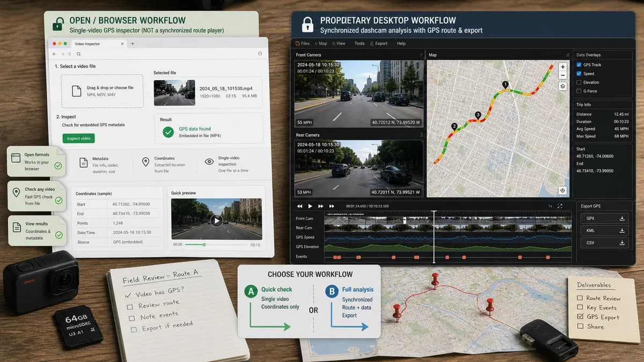Click the Single-video inspection eye icon
Image resolution: width=644 pixels, height=362 pixels.
209,161
